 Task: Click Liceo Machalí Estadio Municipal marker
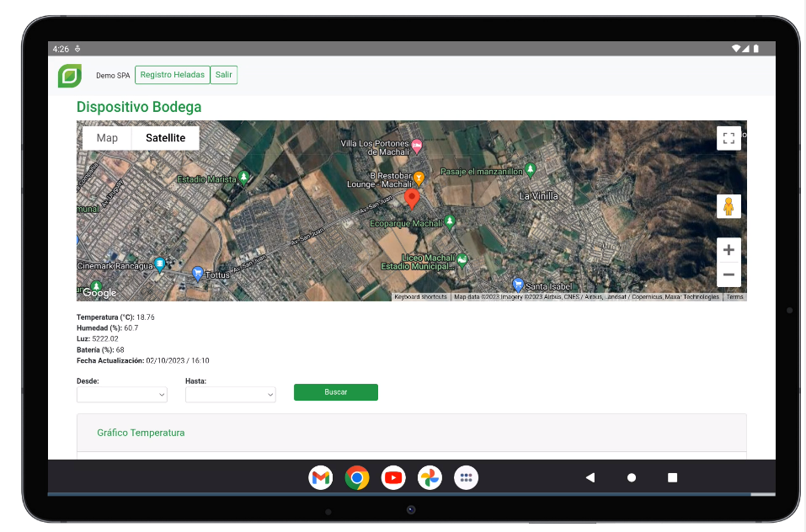coord(462,260)
